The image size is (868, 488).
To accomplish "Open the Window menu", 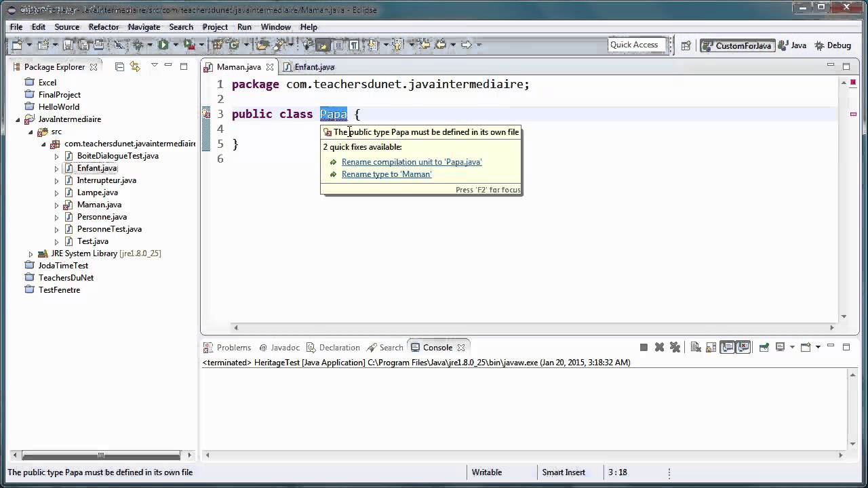I will click(x=276, y=27).
